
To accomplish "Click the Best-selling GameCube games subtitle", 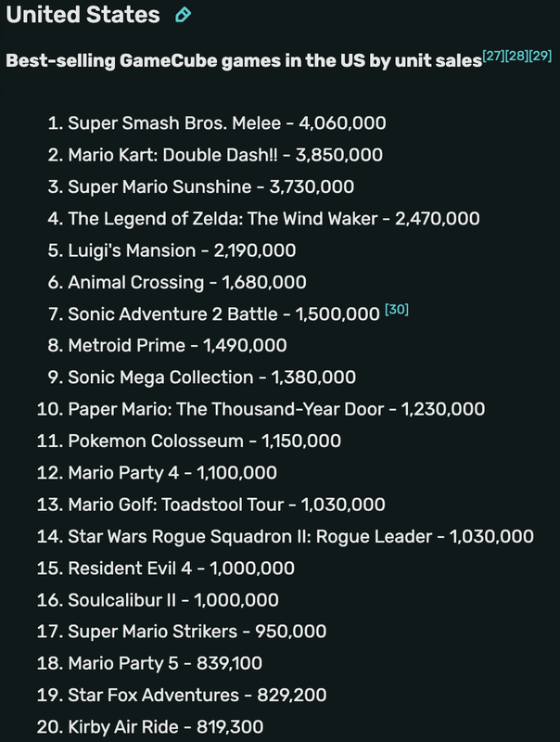I will 243,61.
